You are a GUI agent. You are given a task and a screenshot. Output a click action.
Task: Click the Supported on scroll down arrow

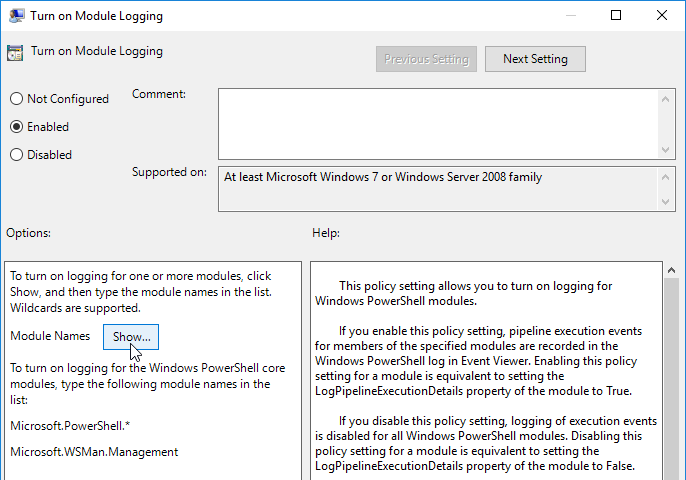pos(666,203)
